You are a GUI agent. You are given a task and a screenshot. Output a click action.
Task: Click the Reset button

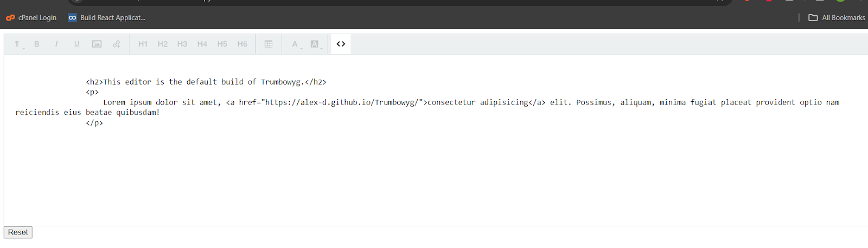pos(18,232)
